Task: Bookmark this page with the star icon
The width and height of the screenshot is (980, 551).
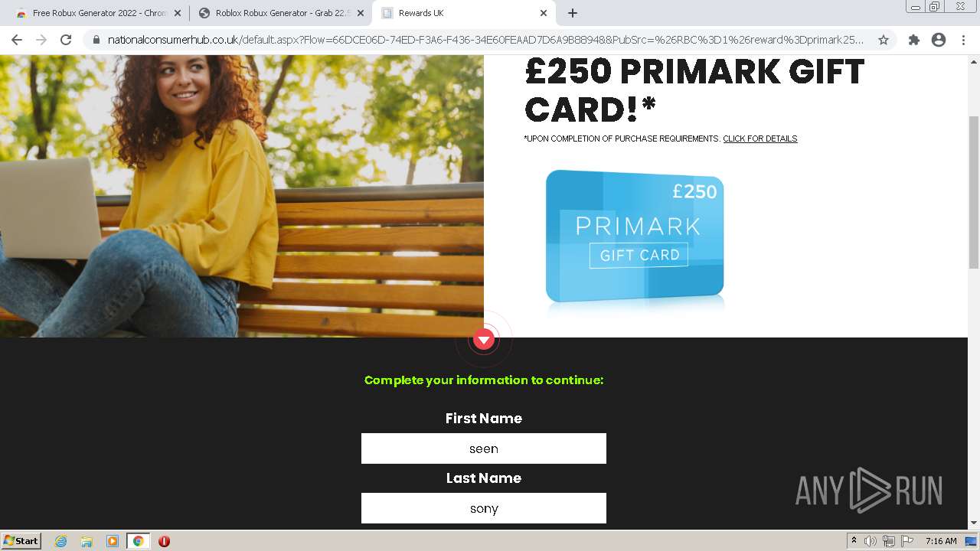Action: tap(883, 40)
